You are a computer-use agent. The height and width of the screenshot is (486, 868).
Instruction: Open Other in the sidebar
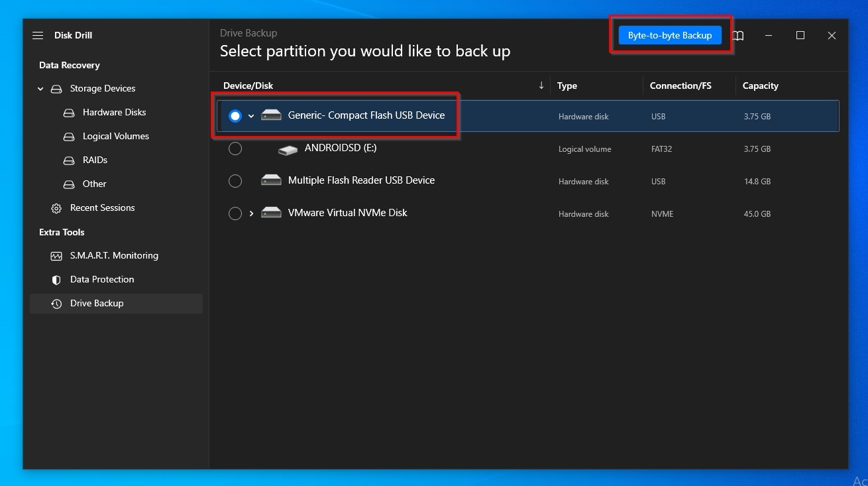point(94,184)
